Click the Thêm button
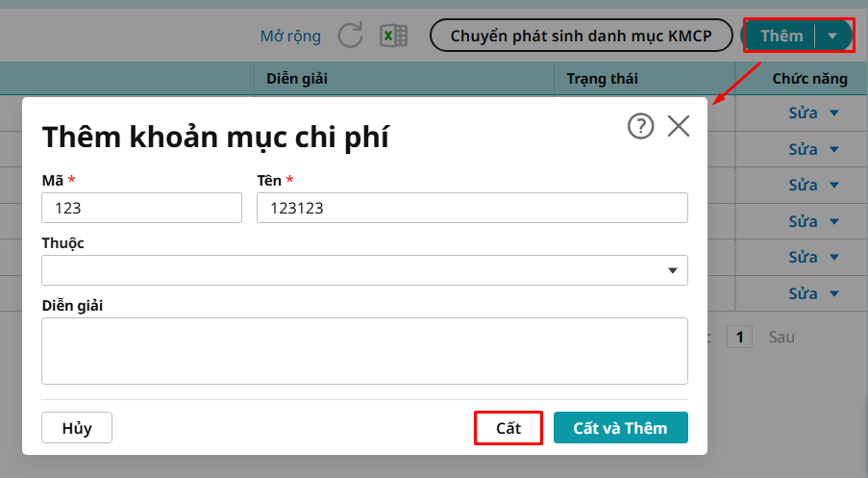Viewport: 868px width, 478px height. 781,37
